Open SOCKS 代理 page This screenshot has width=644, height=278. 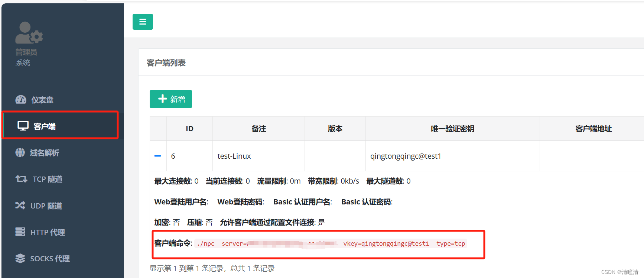click(63, 258)
